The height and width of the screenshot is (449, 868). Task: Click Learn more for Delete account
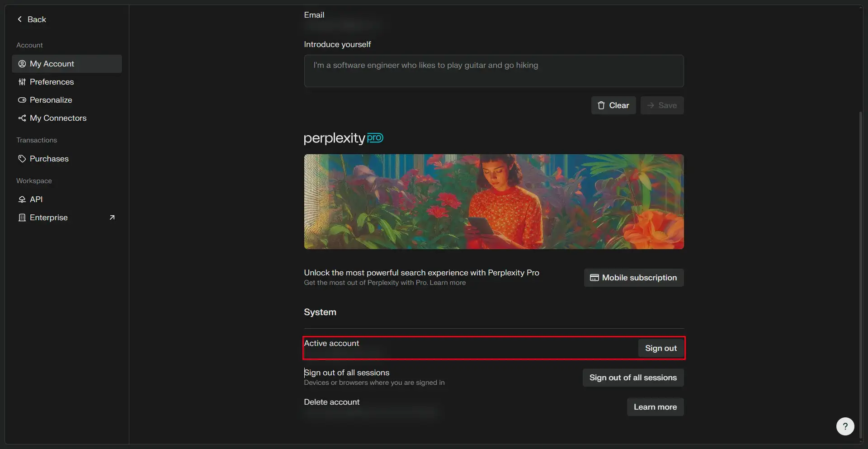655,407
